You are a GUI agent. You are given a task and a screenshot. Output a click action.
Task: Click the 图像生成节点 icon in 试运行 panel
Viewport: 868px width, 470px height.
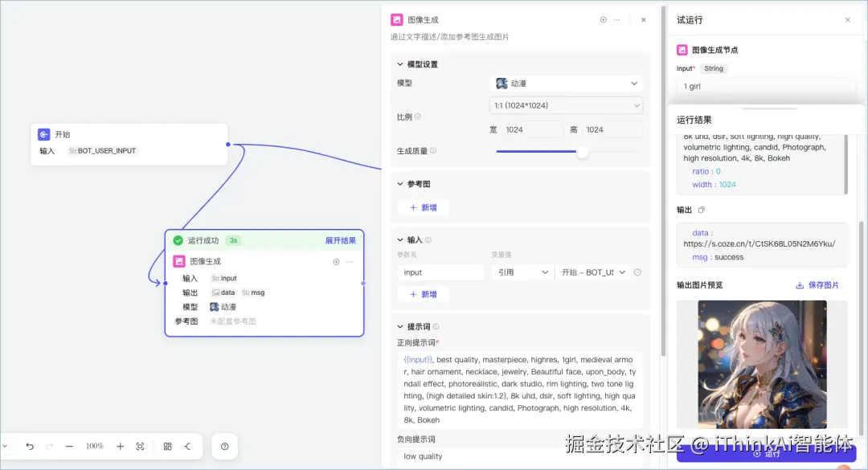682,50
